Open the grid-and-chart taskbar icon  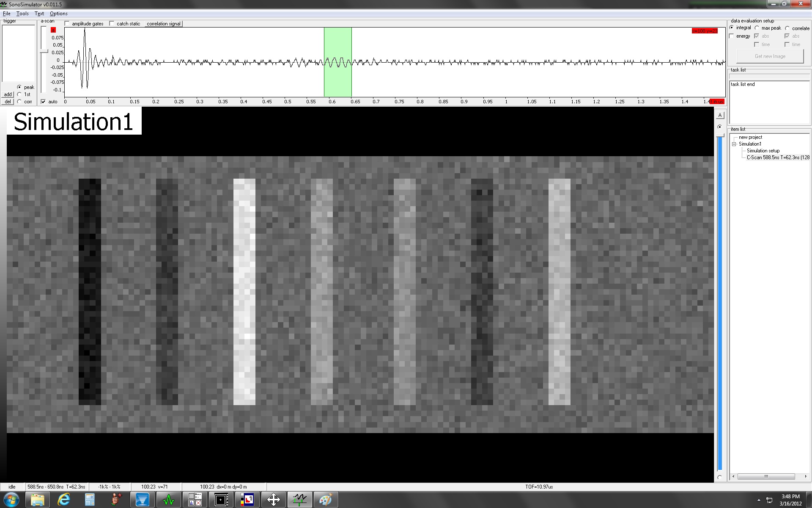click(195, 500)
